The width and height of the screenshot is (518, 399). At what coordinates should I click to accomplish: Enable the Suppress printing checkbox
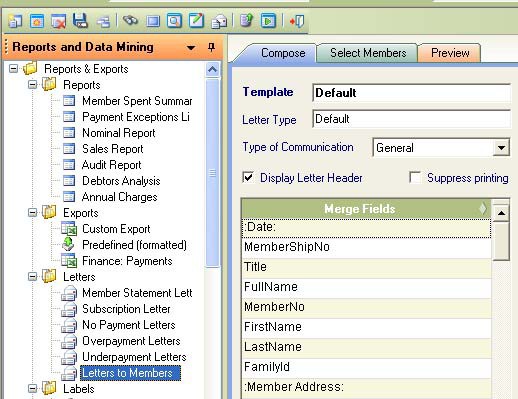coord(415,177)
